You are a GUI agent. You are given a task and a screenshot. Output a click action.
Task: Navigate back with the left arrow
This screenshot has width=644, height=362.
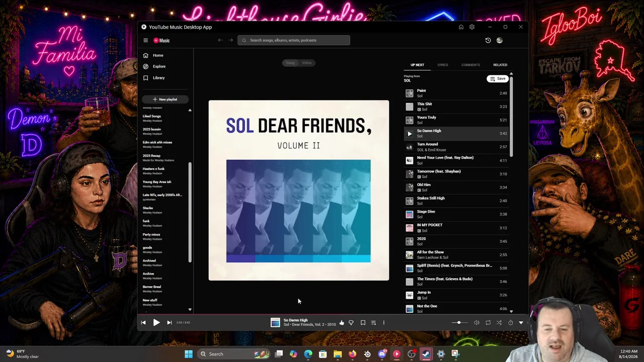[x=220, y=40]
